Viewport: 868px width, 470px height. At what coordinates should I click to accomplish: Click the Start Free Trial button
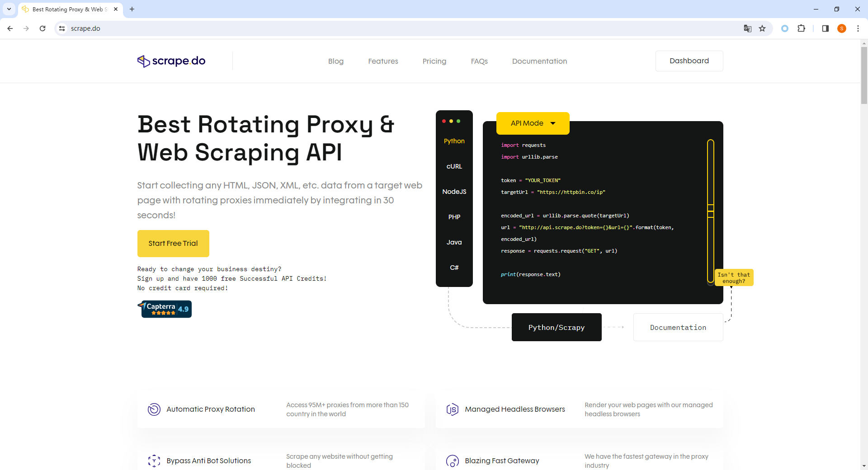tap(173, 244)
